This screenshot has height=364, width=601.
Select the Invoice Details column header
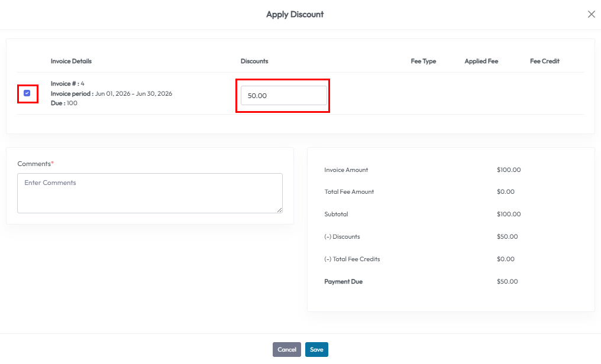click(71, 61)
